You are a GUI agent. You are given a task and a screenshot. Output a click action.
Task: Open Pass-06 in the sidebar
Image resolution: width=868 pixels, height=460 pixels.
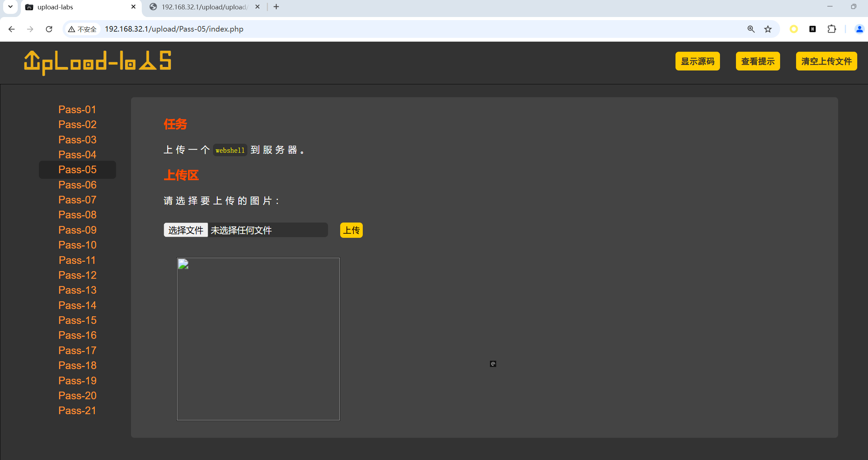pos(77,185)
